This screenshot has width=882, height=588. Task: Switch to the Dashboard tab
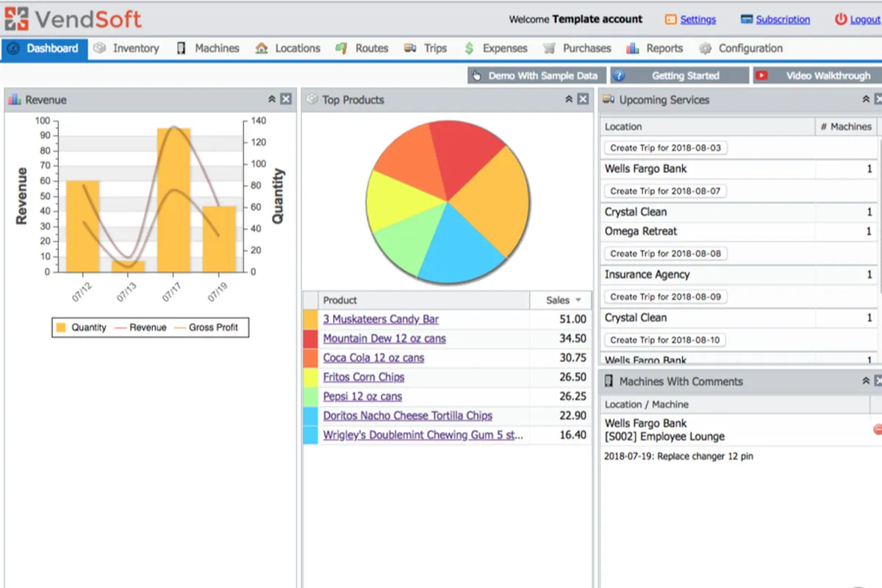pyautogui.click(x=44, y=49)
